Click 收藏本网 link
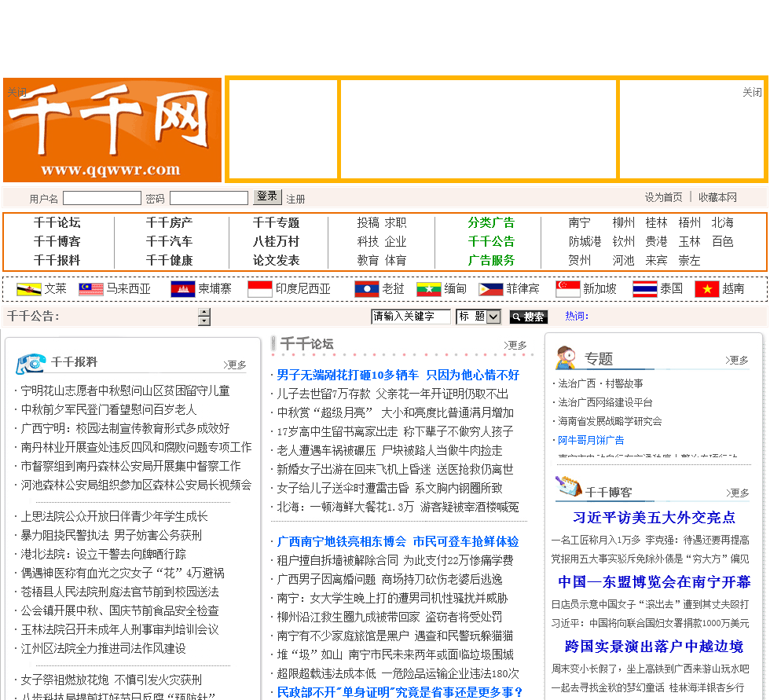 [x=717, y=197]
